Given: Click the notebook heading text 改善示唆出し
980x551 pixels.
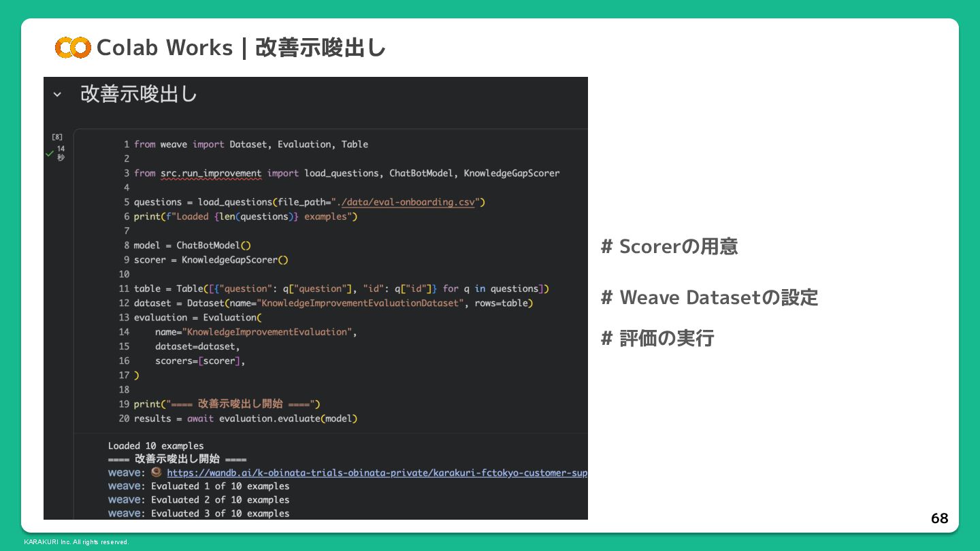Looking at the screenshot, I should pyautogui.click(x=139, y=94).
